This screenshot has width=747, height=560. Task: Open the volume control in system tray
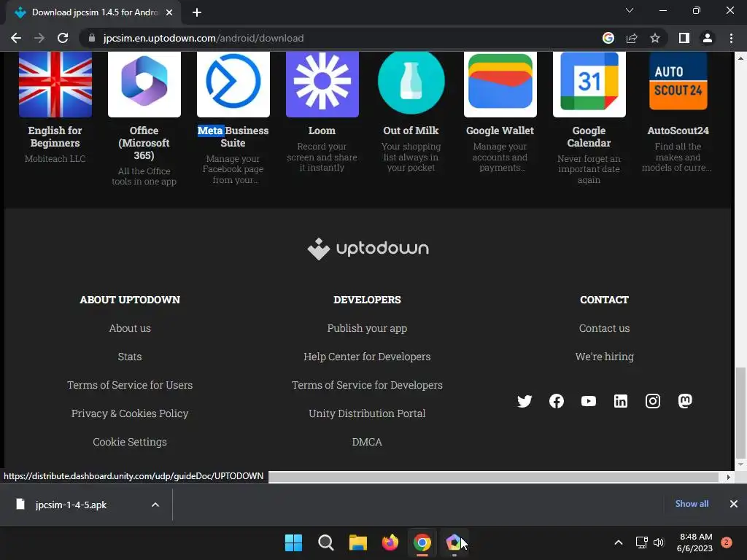click(x=659, y=542)
